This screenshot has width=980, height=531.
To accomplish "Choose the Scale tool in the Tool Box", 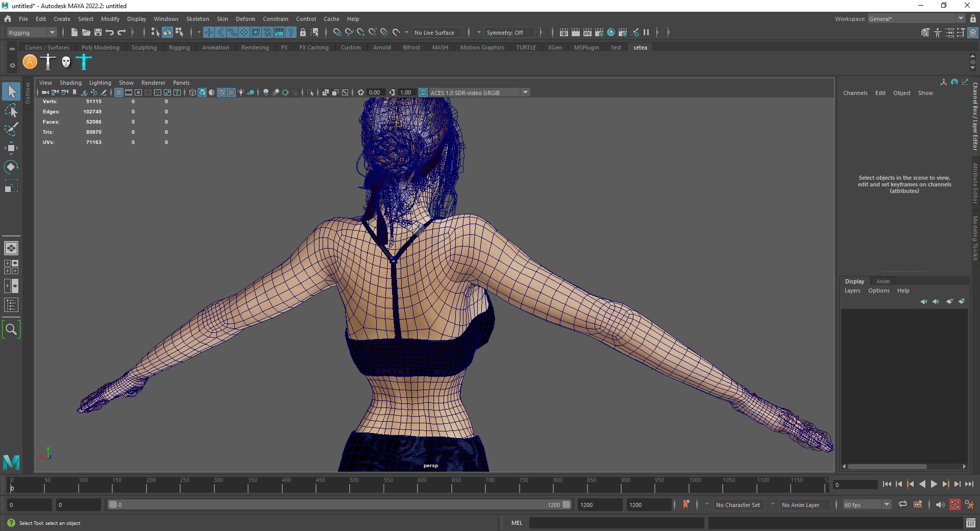I will click(11, 186).
